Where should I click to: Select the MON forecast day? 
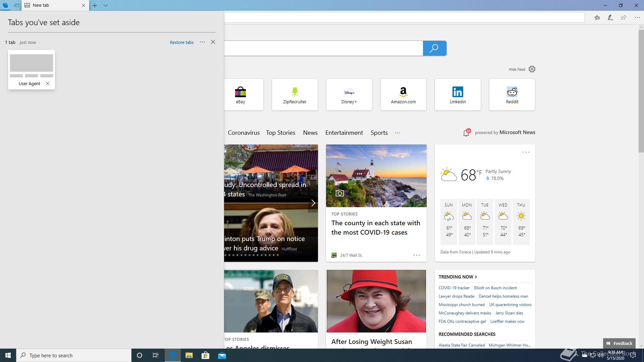(x=467, y=222)
